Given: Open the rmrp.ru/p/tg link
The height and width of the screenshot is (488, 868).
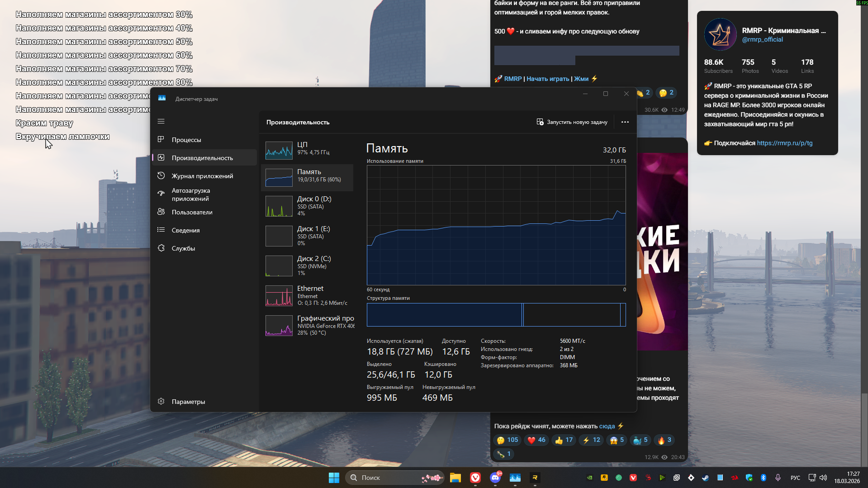Looking at the screenshot, I should [x=784, y=143].
